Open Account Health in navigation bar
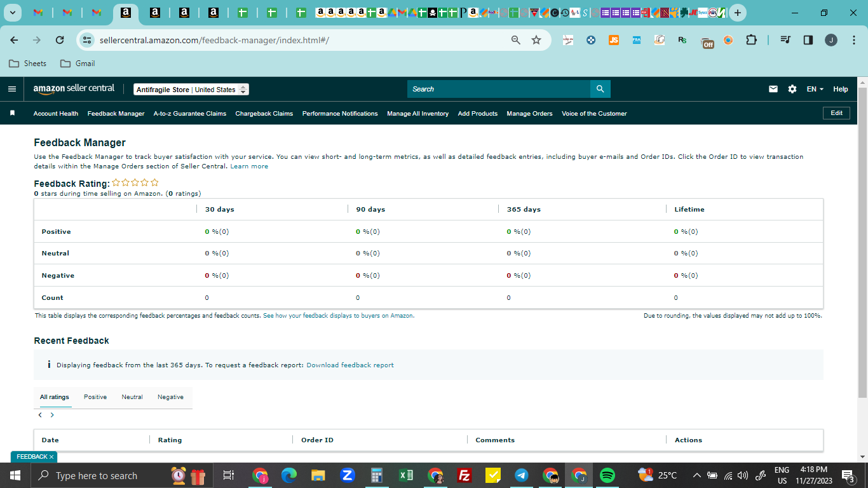Image resolution: width=868 pixels, height=488 pixels. coord(56,114)
